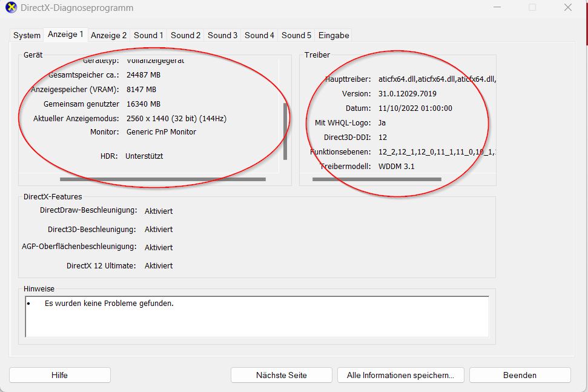
Task: Open the Sound 2 tab
Action: (186, 35)
